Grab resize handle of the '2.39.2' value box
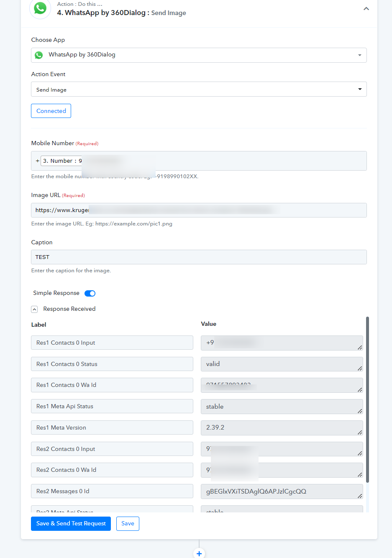The image size is (392, 558). (x=360, y=432)
